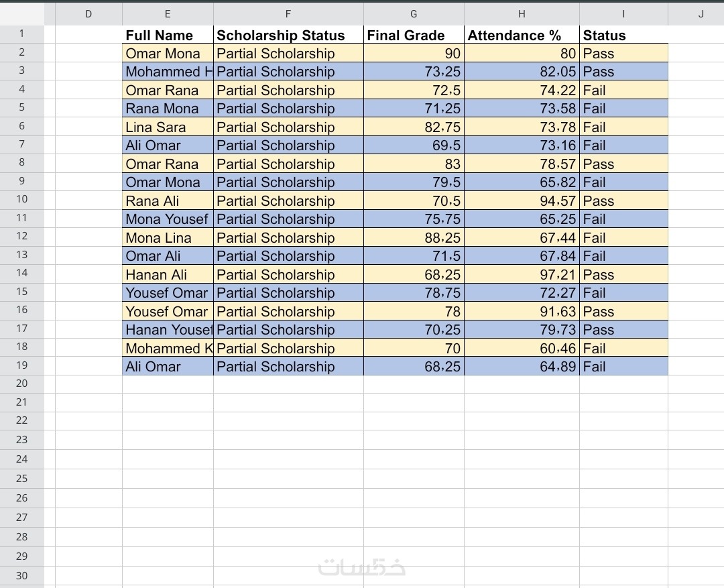The height and width of the screenshot is (588, 724).
Task: Click the 'Mona Yousef' name cell
Action: (168, 219)
